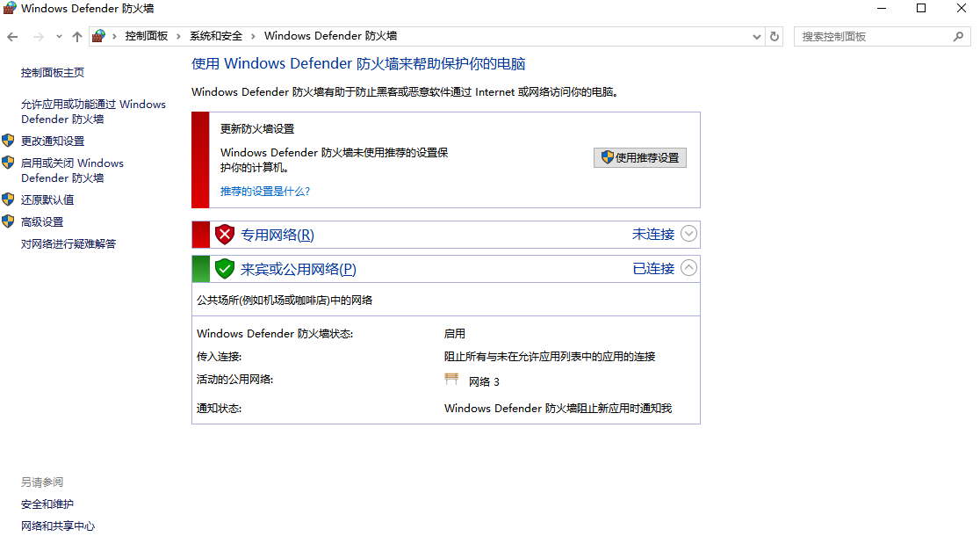Open 推荐的设置是什么? help link
Screen dimensions: 980x551
[x=265, y=192]
